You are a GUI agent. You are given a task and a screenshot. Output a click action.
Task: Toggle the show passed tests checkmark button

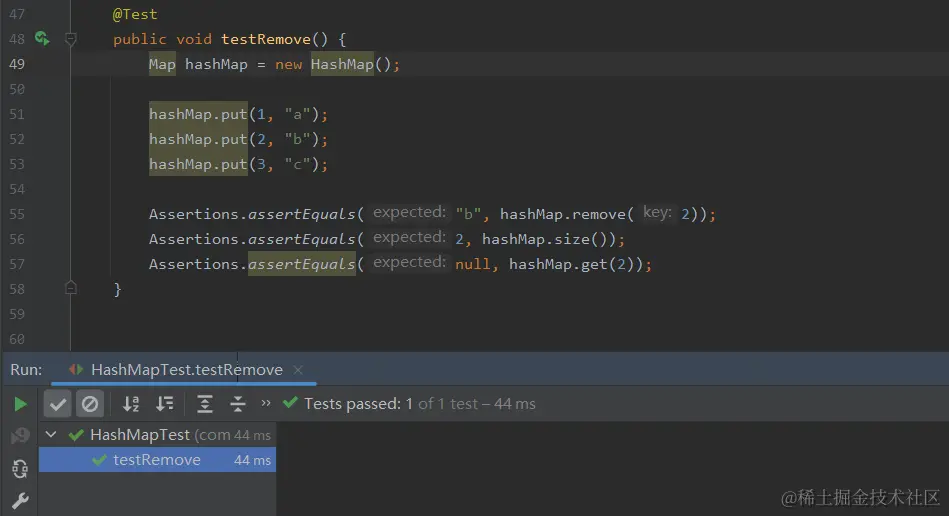pyautogui.click(x=57, y=404)
